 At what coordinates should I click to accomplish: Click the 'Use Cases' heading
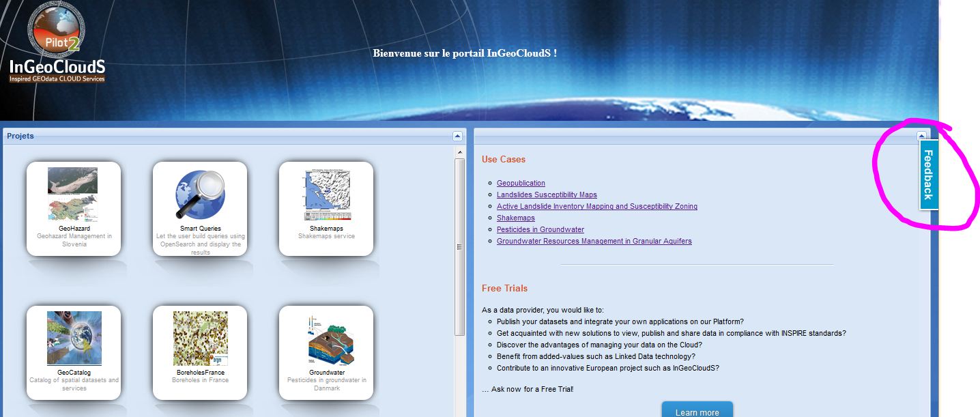click(504, 159)
